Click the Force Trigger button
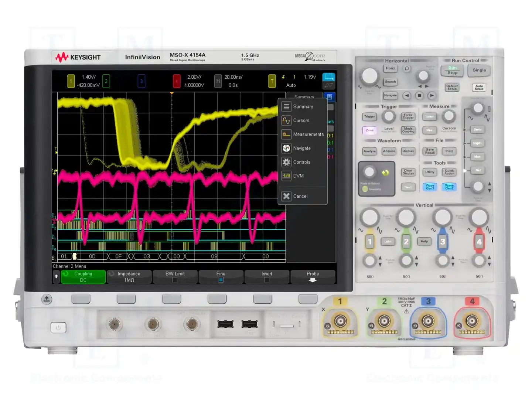532x399 pixels. (x=408, y=117)
